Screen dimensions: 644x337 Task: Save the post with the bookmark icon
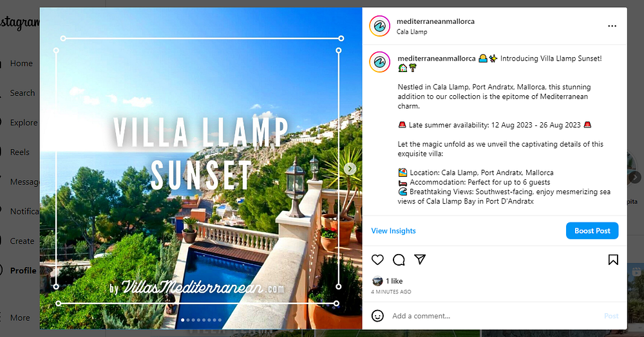click(x=613, y=260)
